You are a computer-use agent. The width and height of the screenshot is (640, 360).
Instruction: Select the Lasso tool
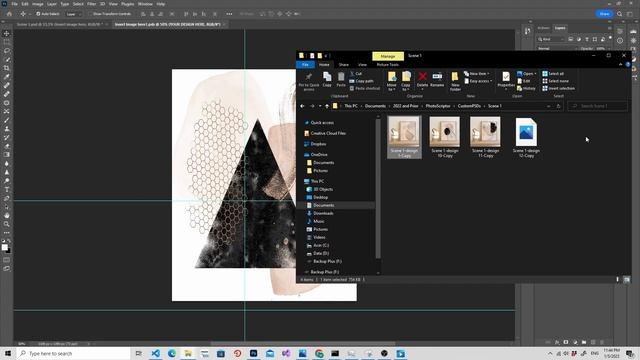coord(7,51)
